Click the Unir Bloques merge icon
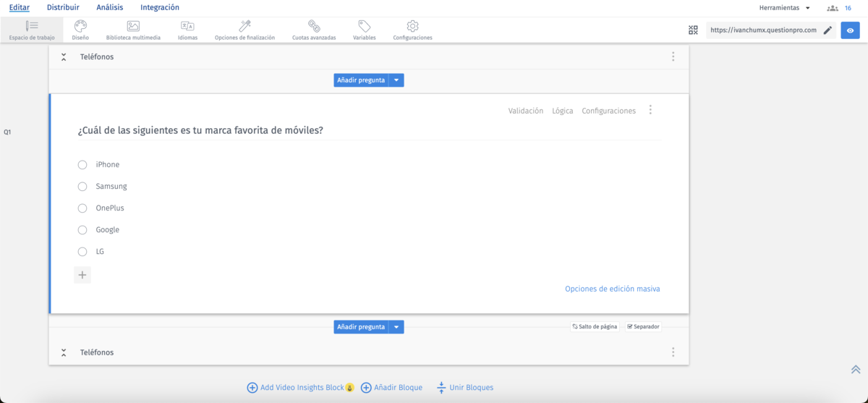Viewport: 868px width, 403px height. point(441,388)
